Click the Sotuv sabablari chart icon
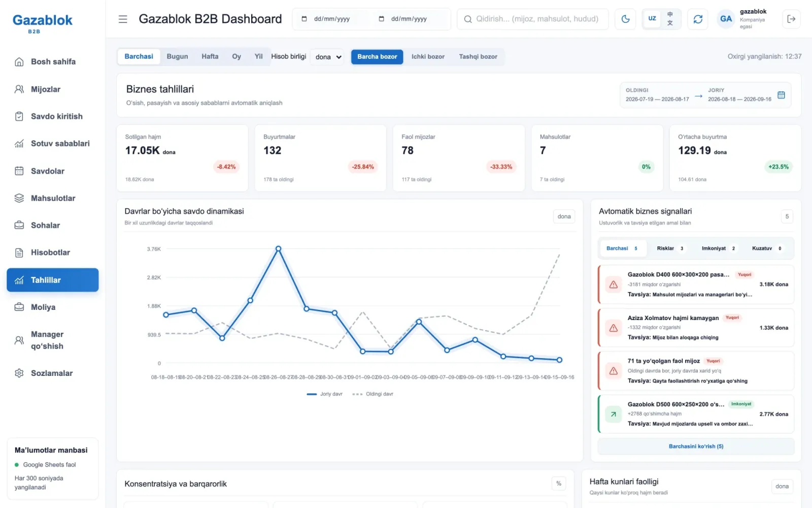 [x=19, y=144]
